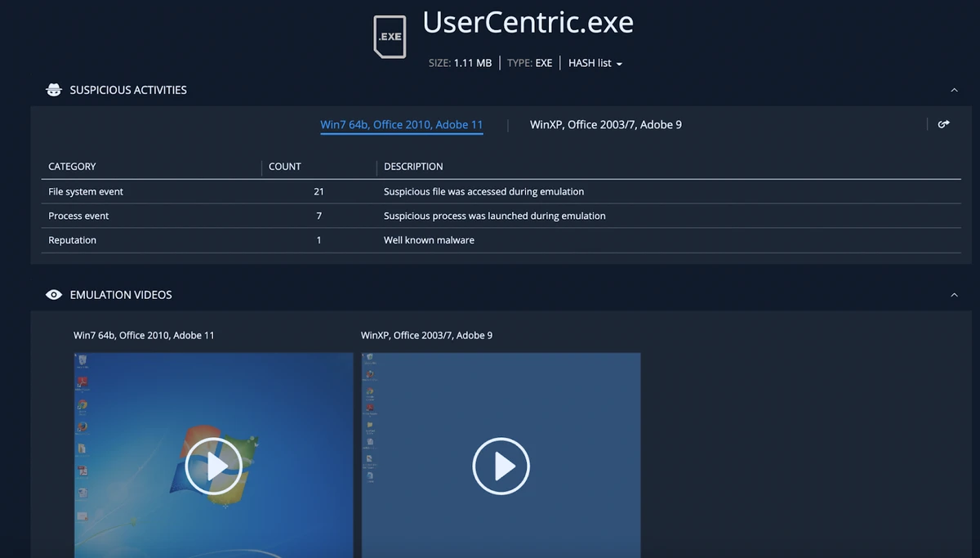The image size is (980, 558).
Task: Select the File system event row
Action: click(x=86, y=192)
